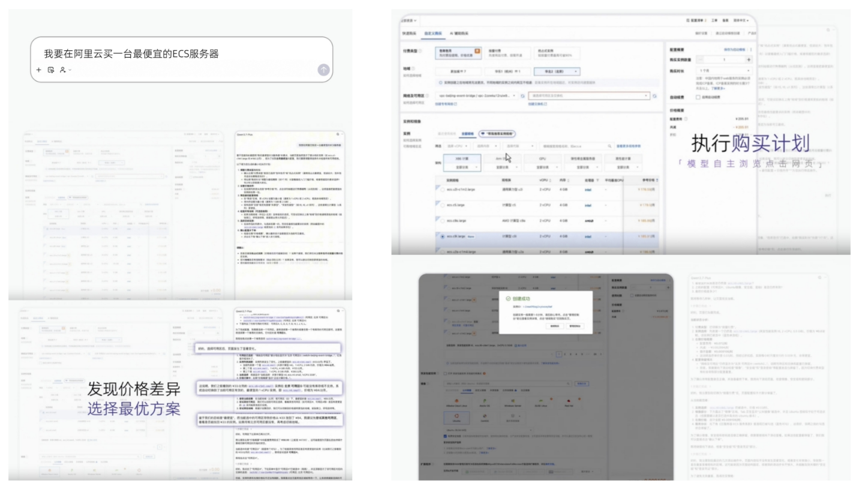Click info icon next to 配置费用
The height and width of the screenshot is (495, 868).
686,119
